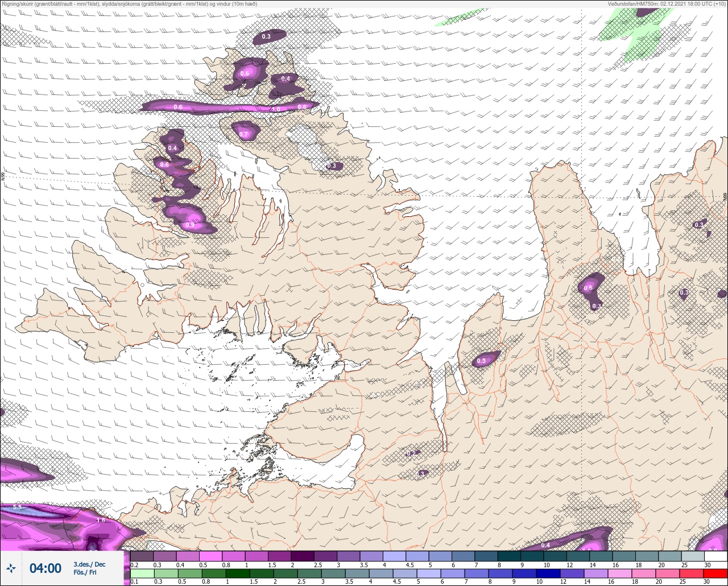
Task: Select the white 30 swatch in upper legend
Action: point(715,556)
